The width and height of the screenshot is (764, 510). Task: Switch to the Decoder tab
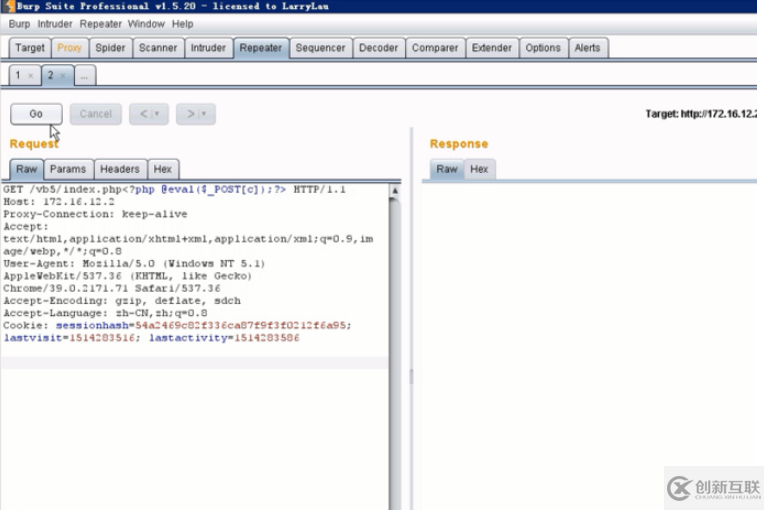tap(379, 48)
